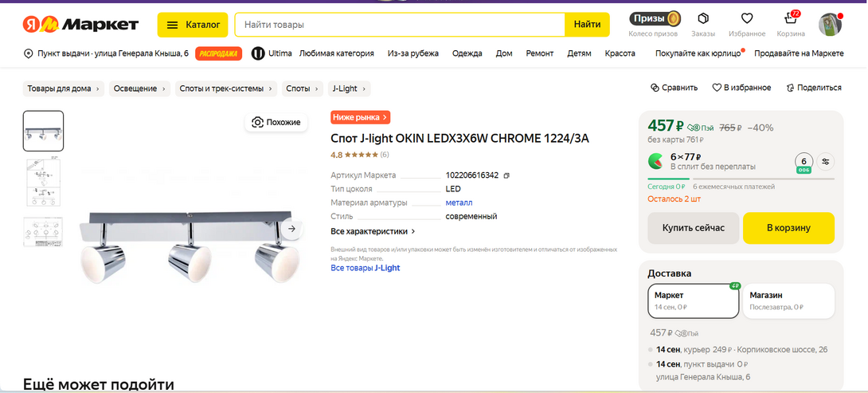Click the Колесо призов prize badge
Viewport: 868px width, 393px height.
[x=655, y=19]
